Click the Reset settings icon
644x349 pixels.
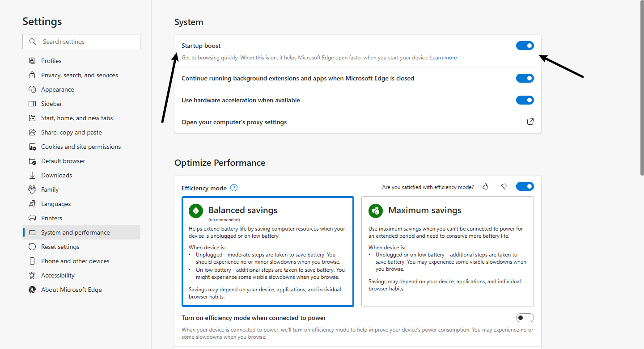point(32,247)
